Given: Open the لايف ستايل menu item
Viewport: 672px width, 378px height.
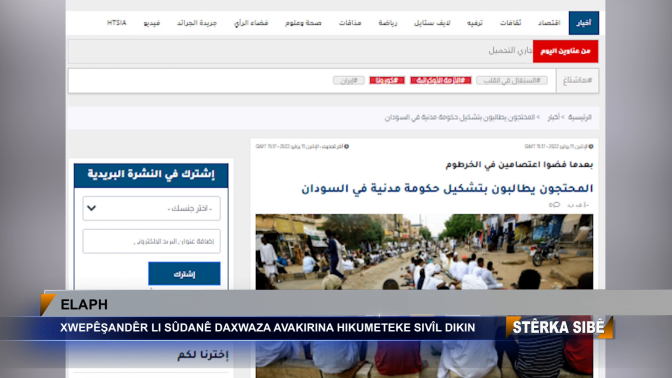Looking at the screenshot, I should 432,23.
